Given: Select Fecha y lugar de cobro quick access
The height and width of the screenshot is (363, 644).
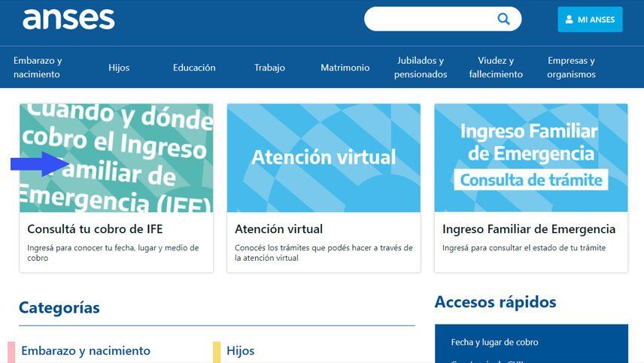Looking at the screenshot, I should [x=494, y=342].
